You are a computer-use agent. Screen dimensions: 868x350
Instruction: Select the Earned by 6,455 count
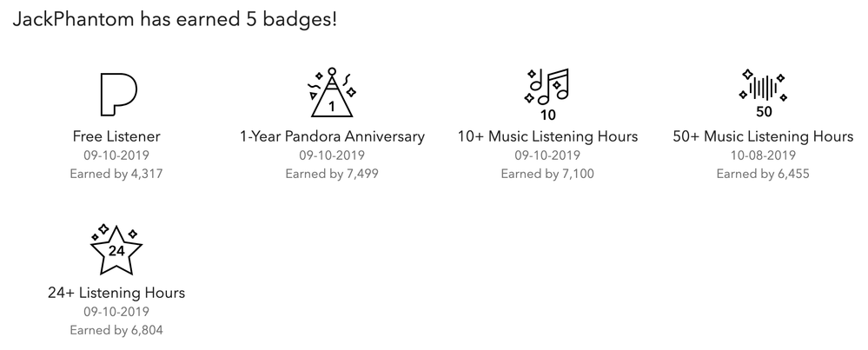point(763,175)
